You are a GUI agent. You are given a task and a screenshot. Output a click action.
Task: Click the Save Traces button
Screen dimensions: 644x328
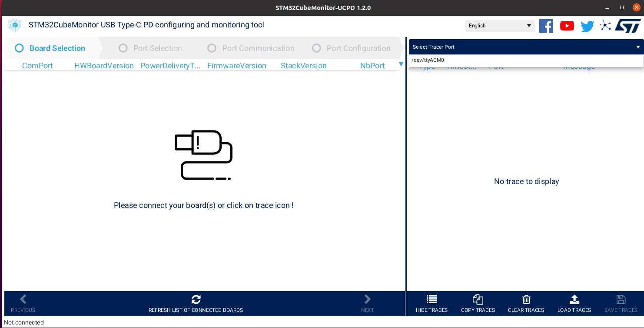pos(621,304)
